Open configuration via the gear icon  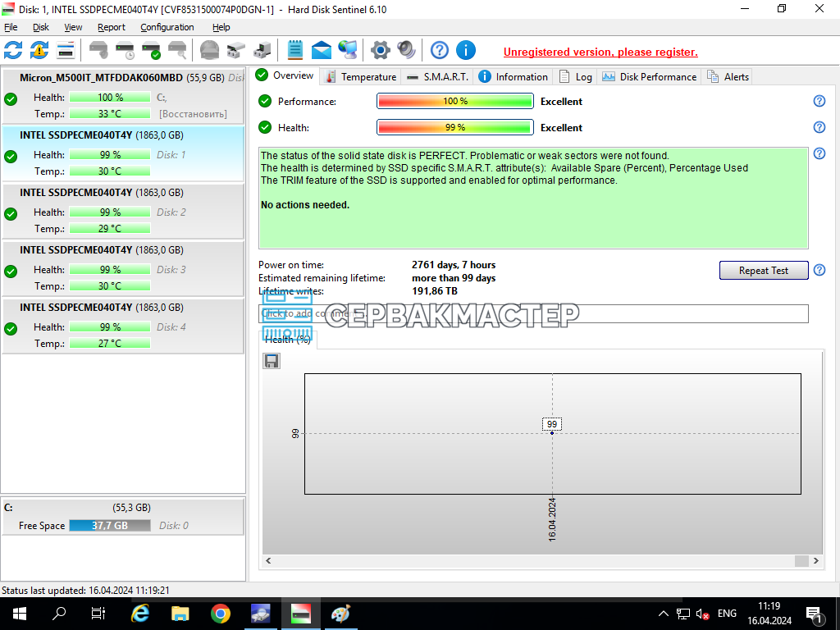click(x=381, y=50)
